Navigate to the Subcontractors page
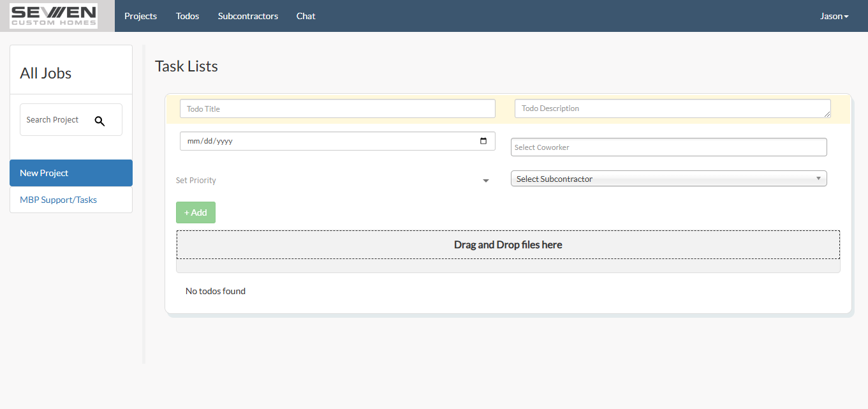The height and width of the screenshot is (409, 868). (247, 16)
